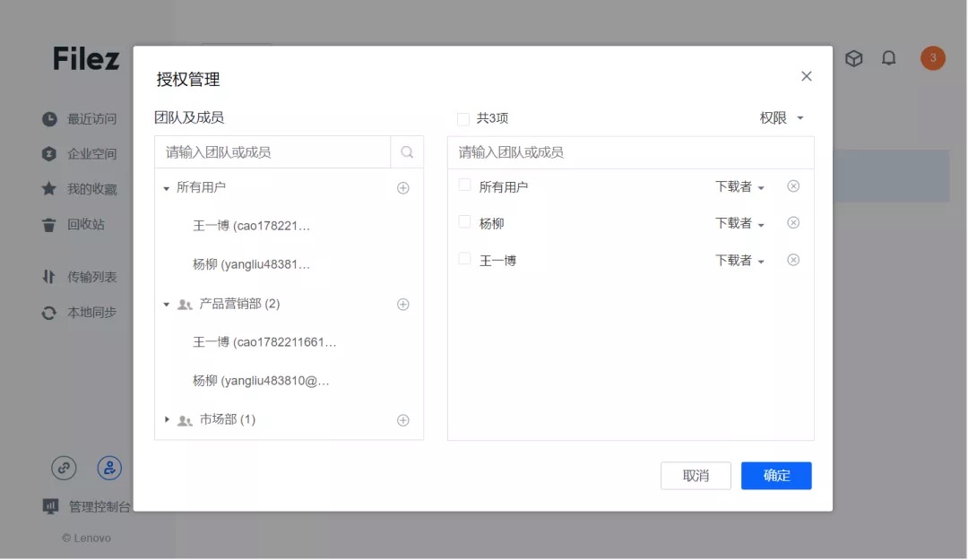
Task: Open 下载者 dropdown for 杨柳
Action: (x=739, y=223)
